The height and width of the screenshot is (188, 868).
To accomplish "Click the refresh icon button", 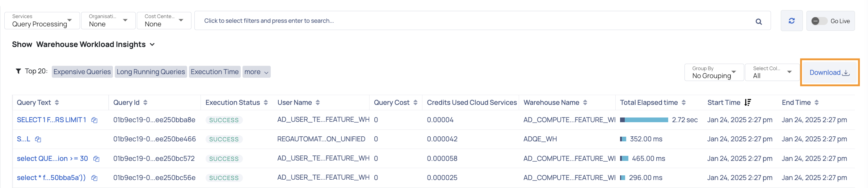I will click(792, 21).
